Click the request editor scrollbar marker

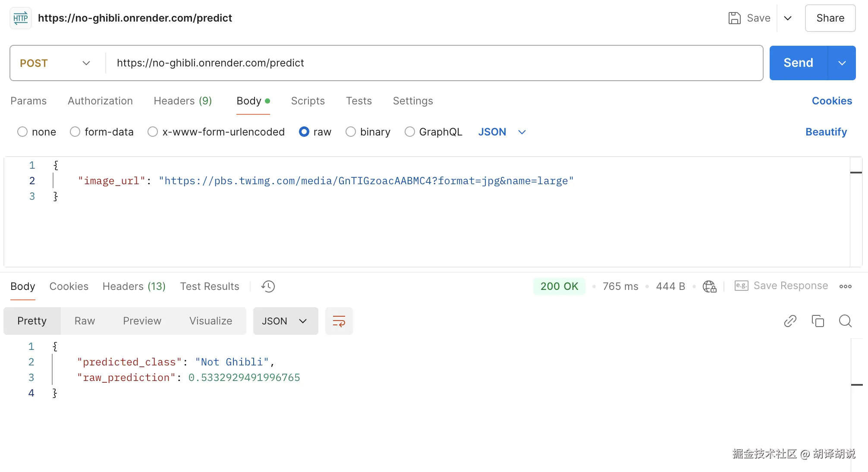tap(855, 173)
